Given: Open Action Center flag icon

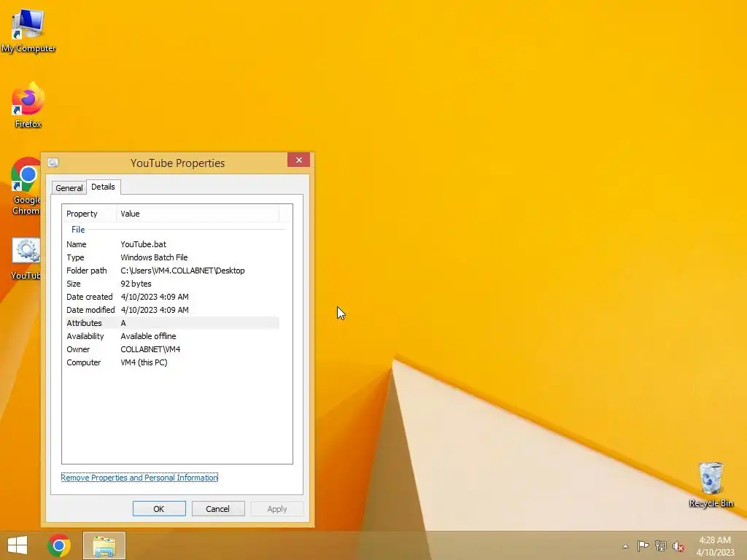Looking at the screenshot, I should coord(643,545).
